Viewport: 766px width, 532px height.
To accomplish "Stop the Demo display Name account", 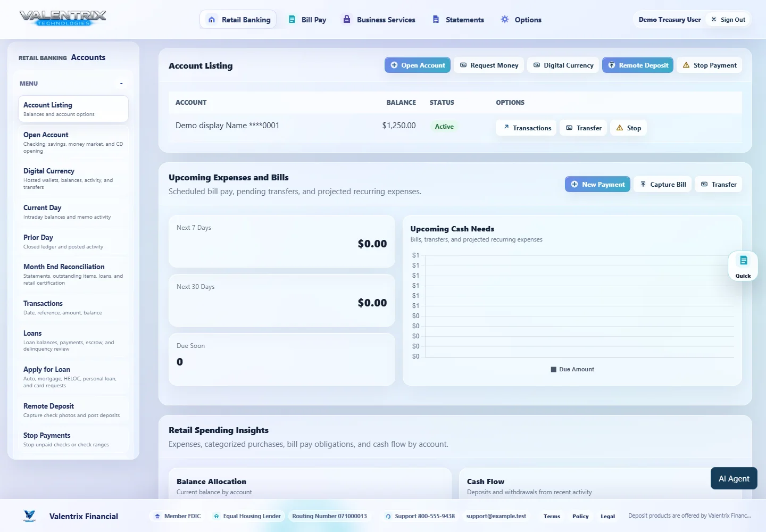I will click(x=628, y=128).
